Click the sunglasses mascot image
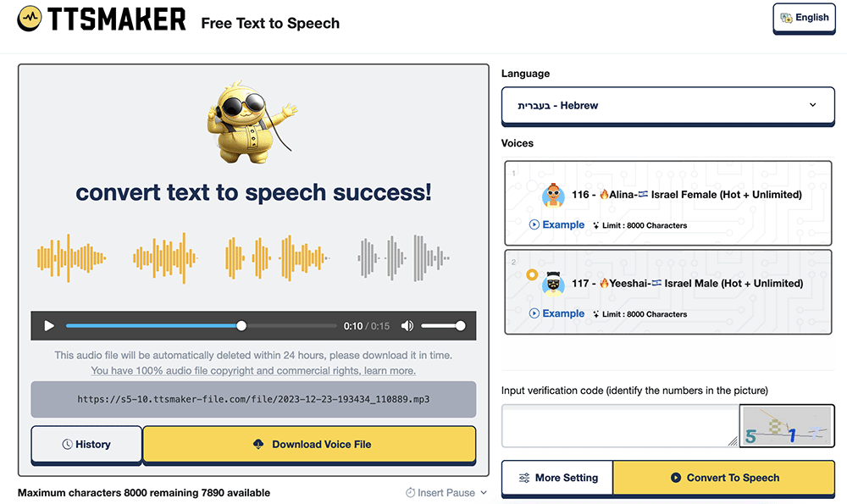Viewport: 847px width, 504px height. (252, 123)
